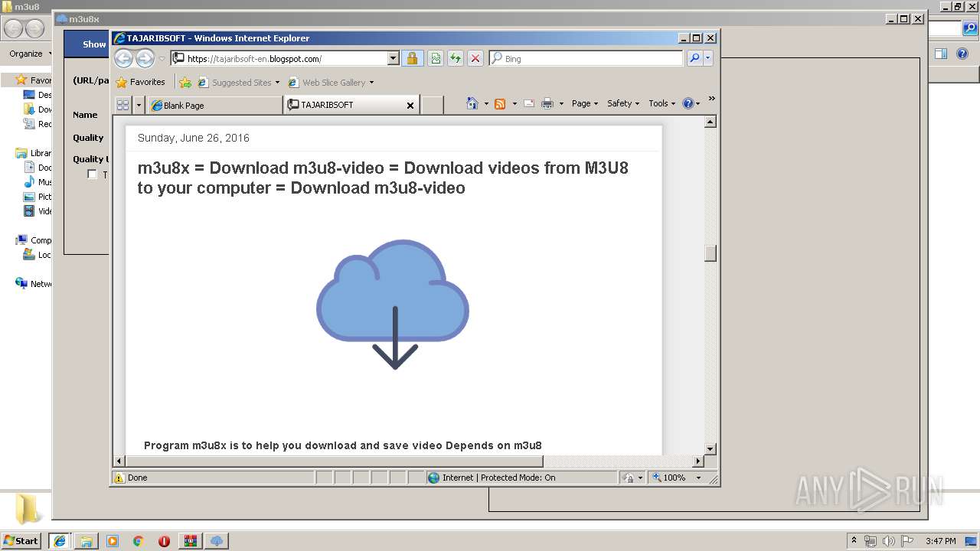Open the recent pages dropdown arrow
The height and width of the screenshot is (551, 980).
click(x=162, y=59)
